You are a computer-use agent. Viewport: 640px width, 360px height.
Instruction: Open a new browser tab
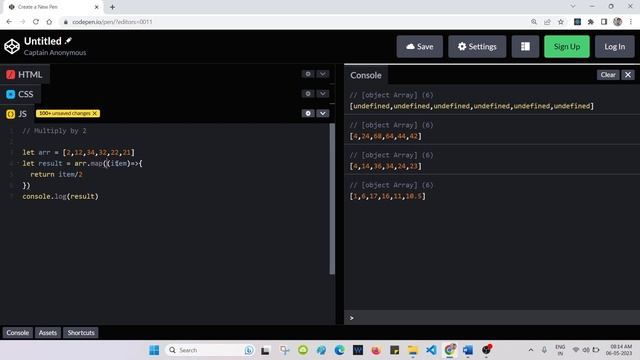click(x=112, y=7)
